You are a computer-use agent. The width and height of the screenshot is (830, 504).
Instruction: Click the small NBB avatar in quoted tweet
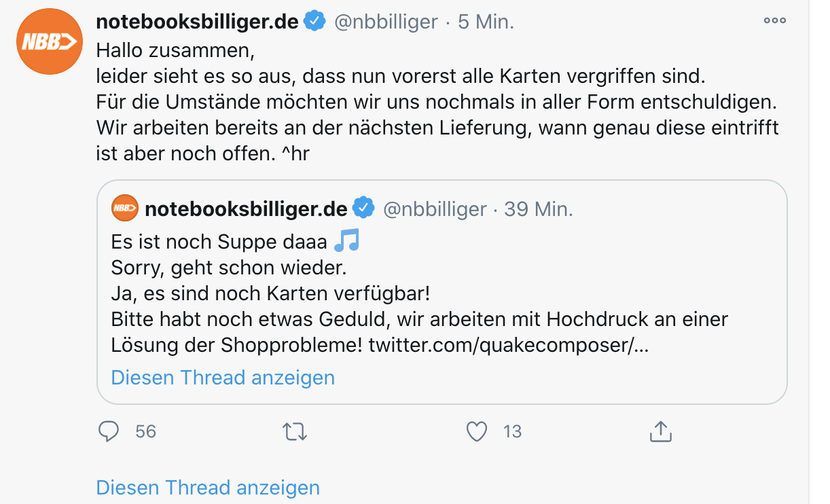click(125, 209)
